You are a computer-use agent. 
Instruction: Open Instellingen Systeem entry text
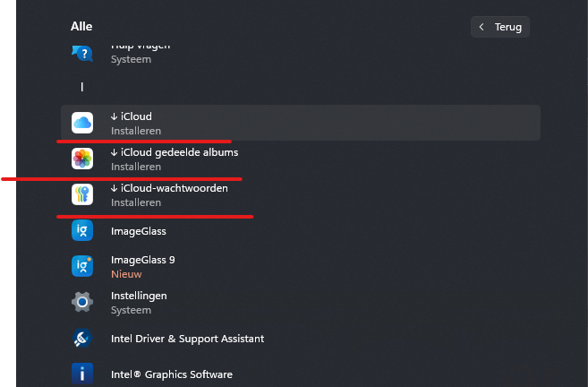coord(139,303)
